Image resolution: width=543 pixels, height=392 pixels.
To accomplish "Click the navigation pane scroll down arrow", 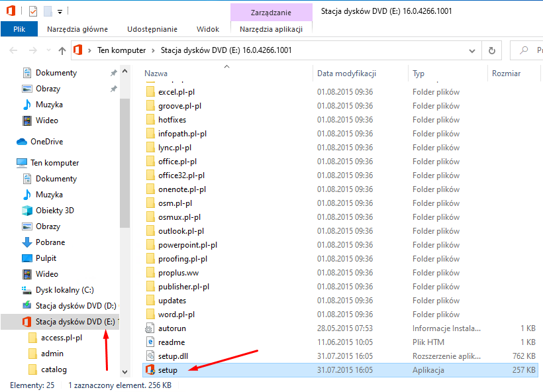I will (x=125, y=372).
